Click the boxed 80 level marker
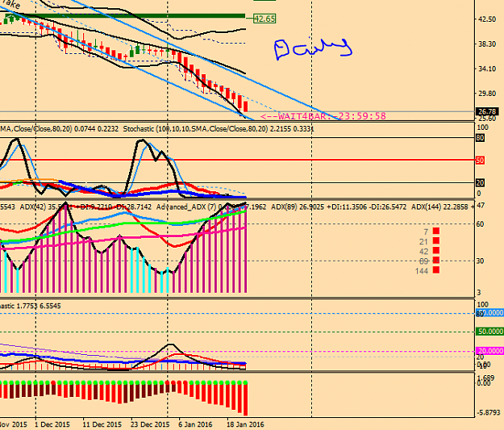 [x=480, y=138]
